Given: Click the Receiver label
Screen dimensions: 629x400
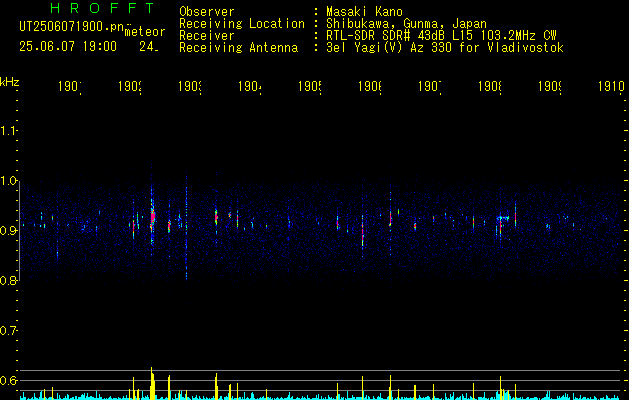Looking at the screenshot, I should pos(207,36).
